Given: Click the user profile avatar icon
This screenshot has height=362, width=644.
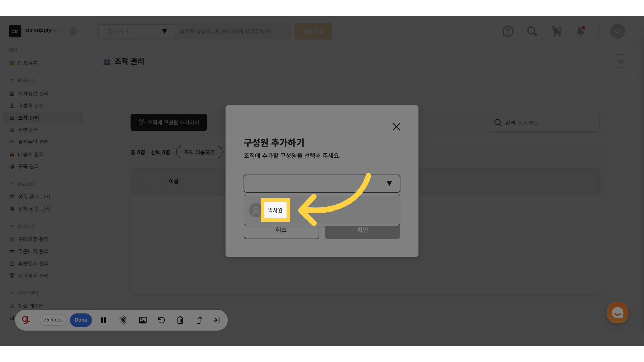Looking at the screenshot, I should pyautogui.click(x=618, y=32).
